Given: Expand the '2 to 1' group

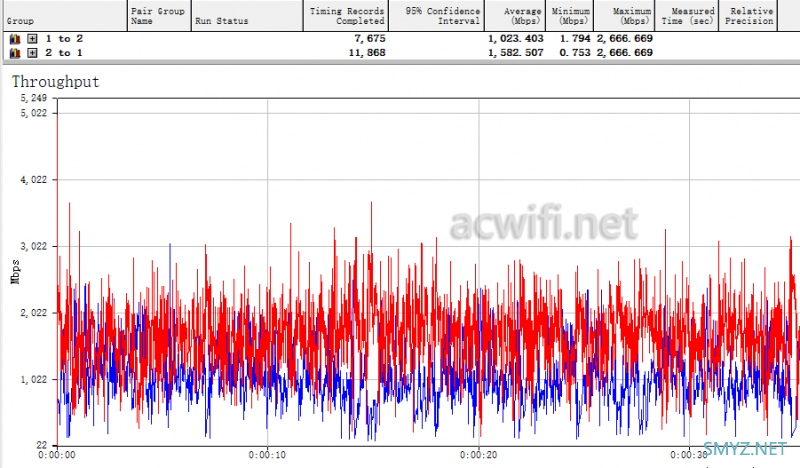Looking at the screenshot, I should (33, 52).
